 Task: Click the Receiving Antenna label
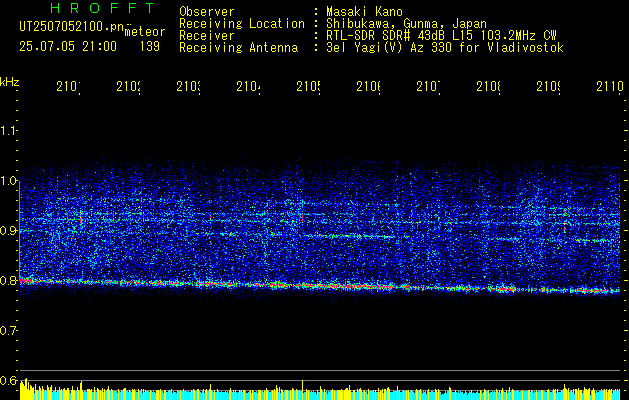click(x=239, y=48)
